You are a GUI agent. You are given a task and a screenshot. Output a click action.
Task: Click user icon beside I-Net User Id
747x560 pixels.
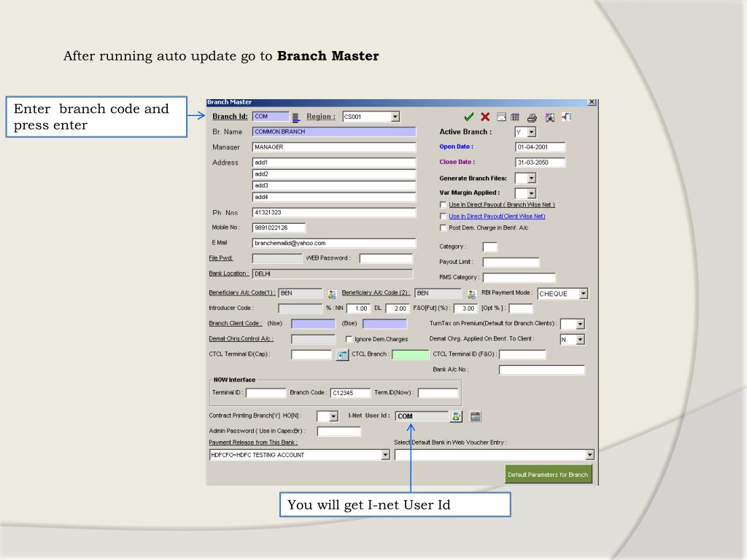456,416
